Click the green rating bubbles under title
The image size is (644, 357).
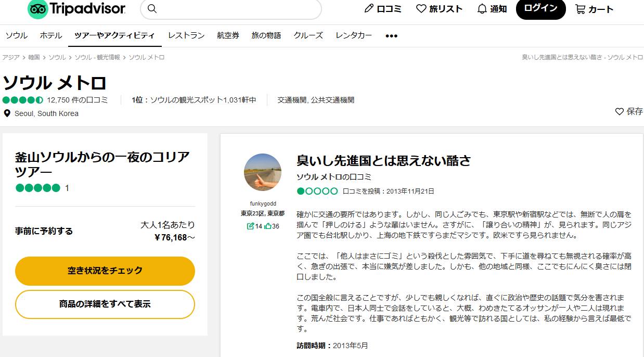tap(23, 100)
